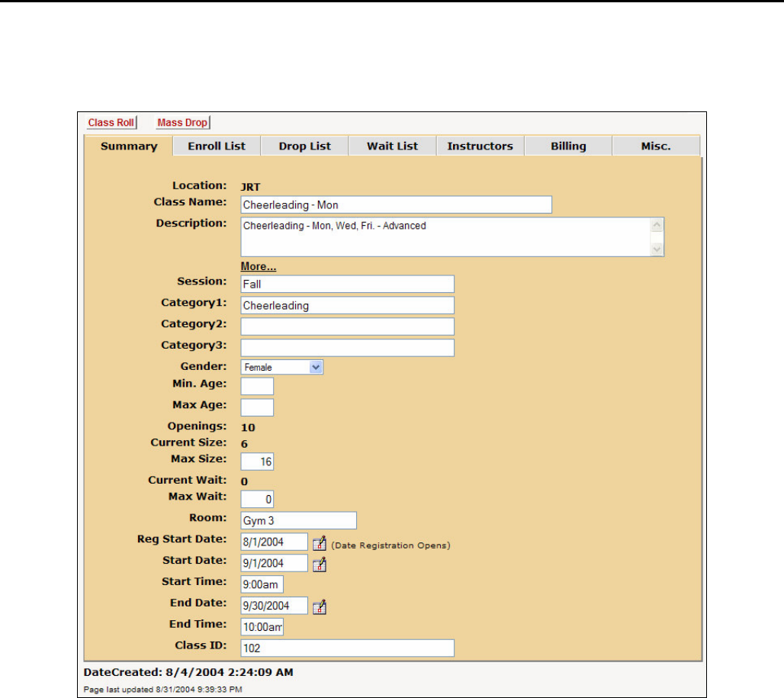Click the Max Wait field
Image resolution: width=784 pixels, height=698 pixels.
pyautogui.click(x=257, y=499)
